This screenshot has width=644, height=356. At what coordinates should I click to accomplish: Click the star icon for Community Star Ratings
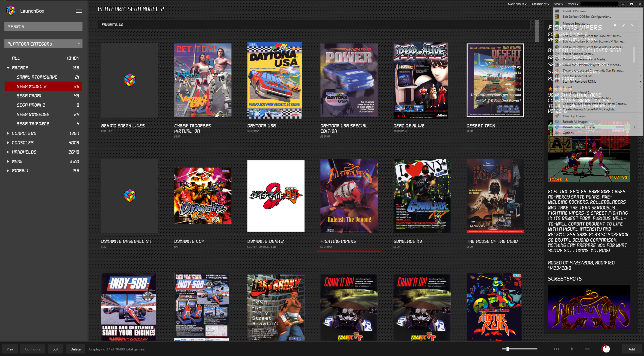(557, 70)
